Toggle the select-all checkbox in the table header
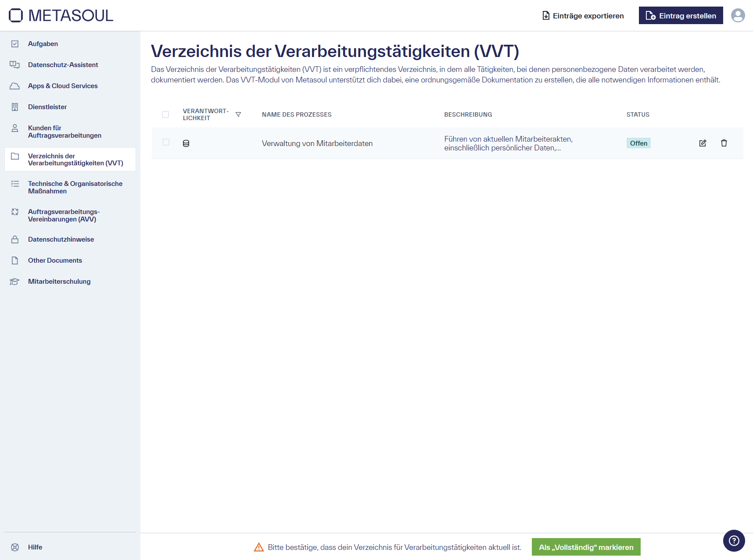Screen dimensions: 753x560 [x=166, y=114]
